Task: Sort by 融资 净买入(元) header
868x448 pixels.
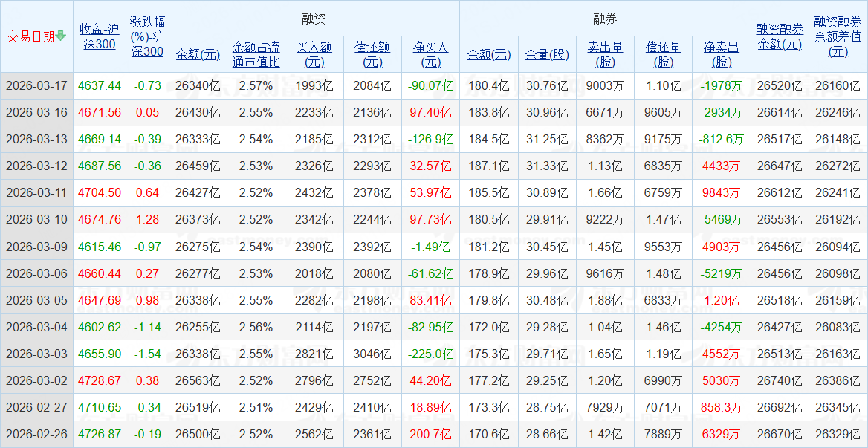Action: 431,55
